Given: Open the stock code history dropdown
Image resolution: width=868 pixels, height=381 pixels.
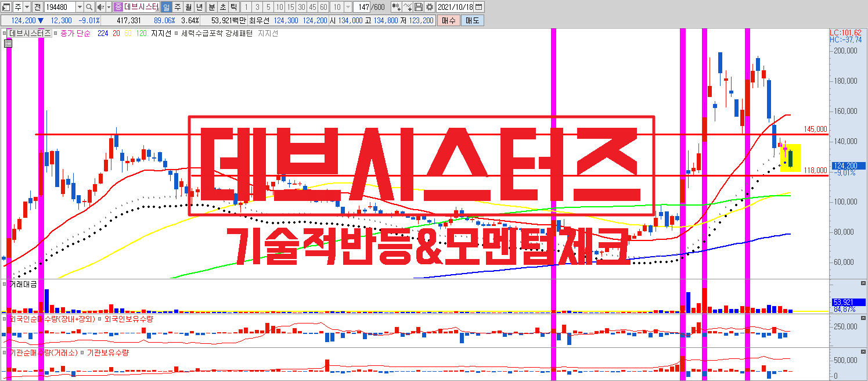Looking at the screenshot, I should pos(80,7).
